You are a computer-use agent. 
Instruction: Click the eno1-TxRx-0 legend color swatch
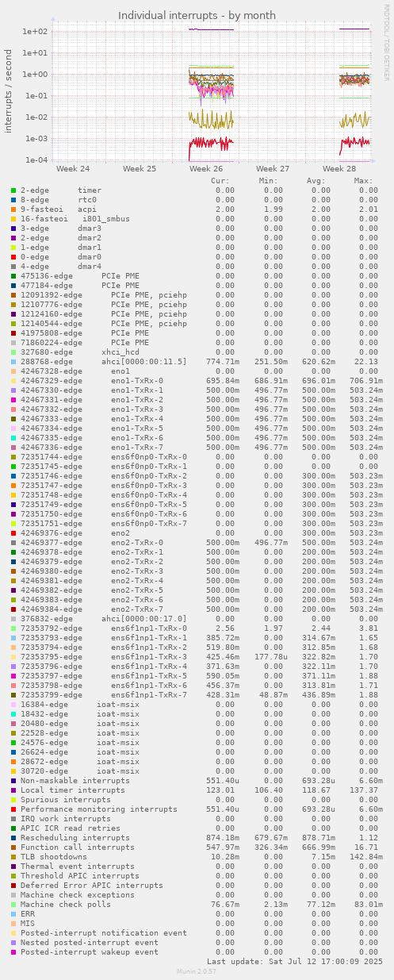(13, 381)
